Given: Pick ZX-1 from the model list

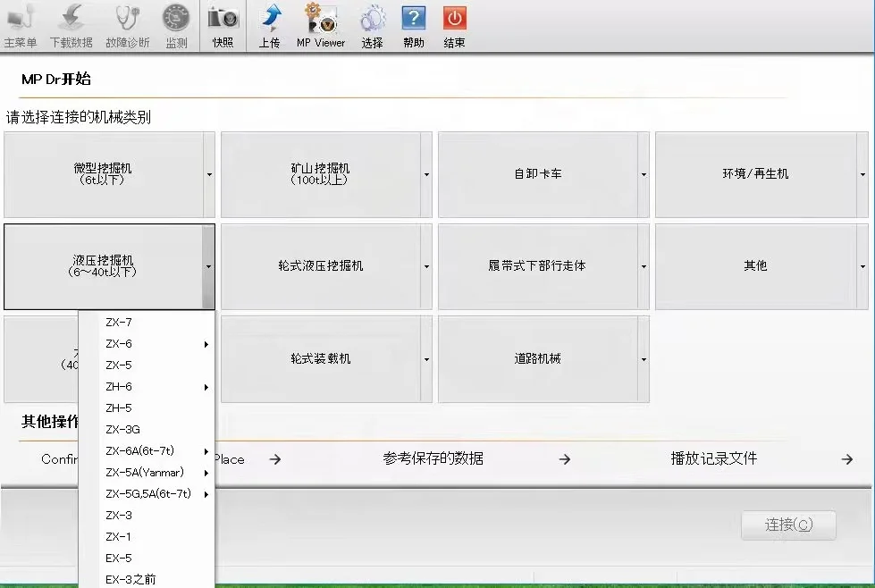Looking at the screenshot, I should point(147,537).
